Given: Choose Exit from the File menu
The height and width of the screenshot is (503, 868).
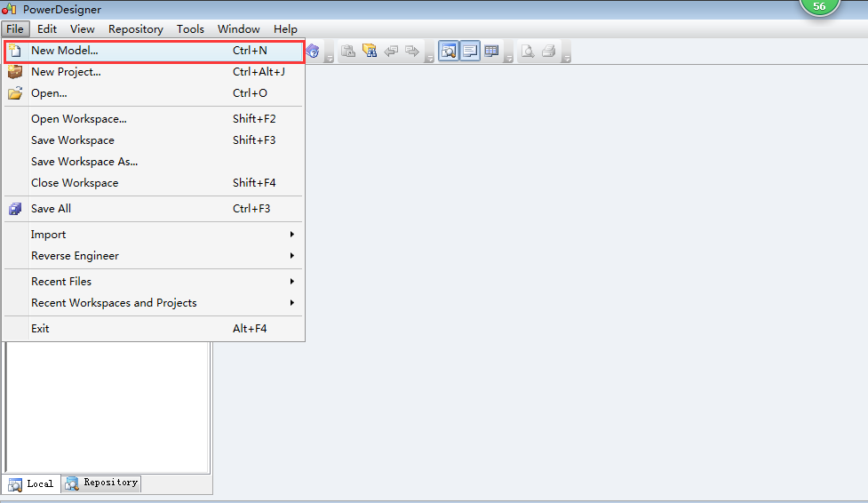Looking at the screenshot, I should pos(155,329).
